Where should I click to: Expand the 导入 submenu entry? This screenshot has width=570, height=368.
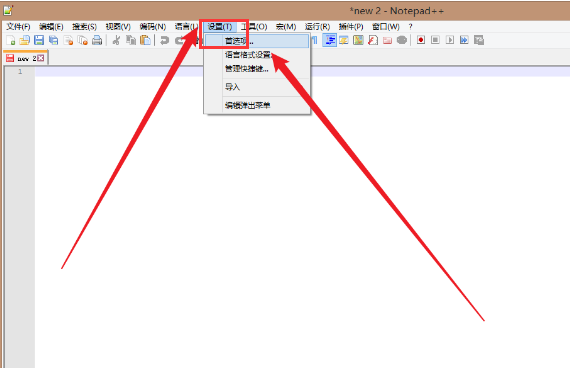point(257,87)
